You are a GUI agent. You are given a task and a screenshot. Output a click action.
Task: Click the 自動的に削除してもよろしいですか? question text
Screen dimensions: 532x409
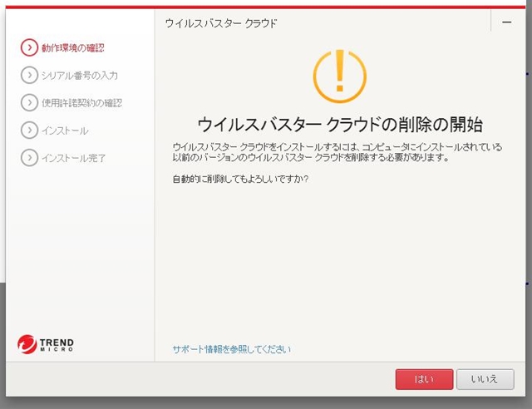coord(240,179)
